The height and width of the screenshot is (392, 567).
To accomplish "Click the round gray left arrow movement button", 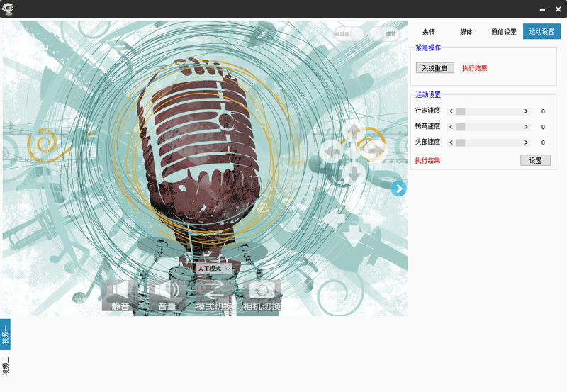I will pyautogui.click(x=332, y=151).
